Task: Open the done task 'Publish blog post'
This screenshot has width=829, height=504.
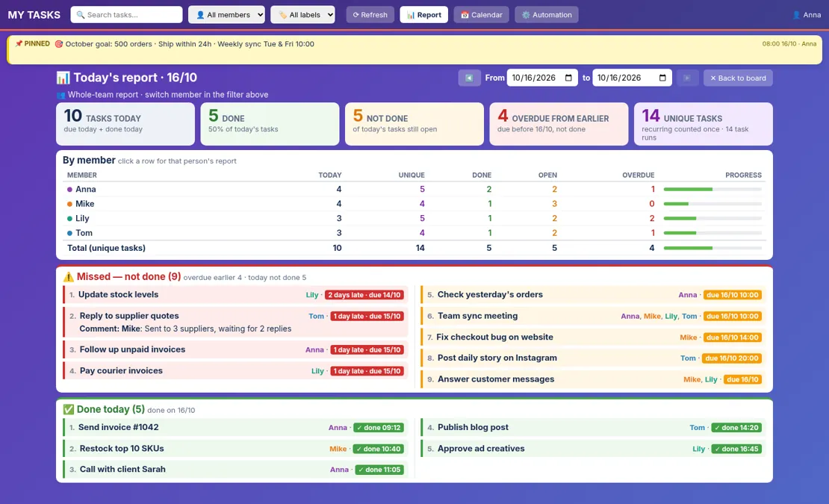Action: tap(593, 427)
